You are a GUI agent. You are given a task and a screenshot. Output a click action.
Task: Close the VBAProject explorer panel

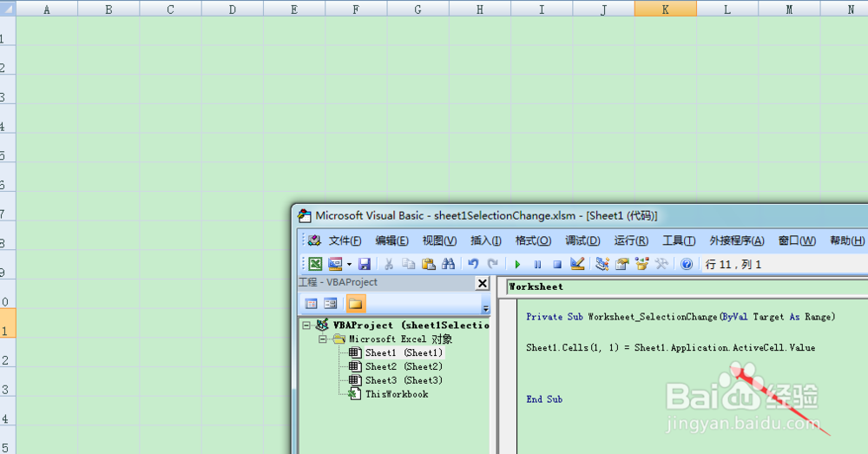483,284
